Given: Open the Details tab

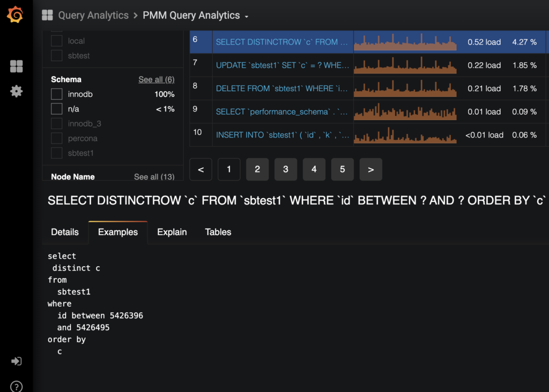Looking at the screenshot, I should (x=65, y=232).
